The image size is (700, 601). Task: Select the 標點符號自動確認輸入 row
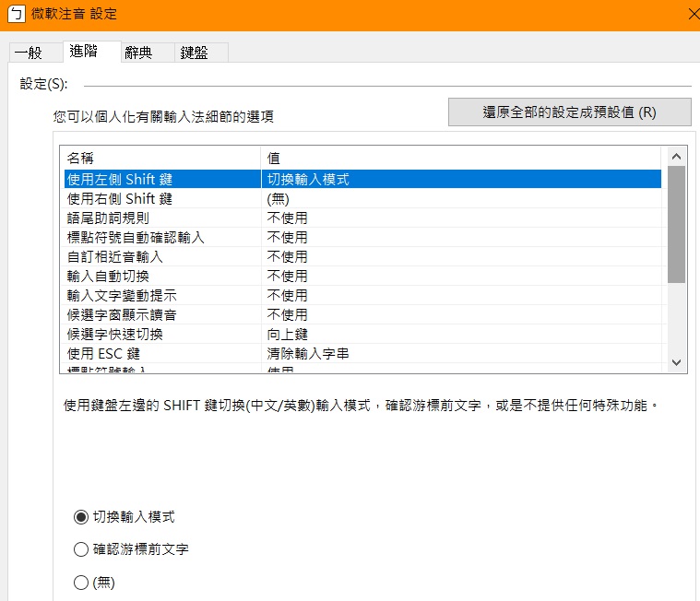(362, 237)
